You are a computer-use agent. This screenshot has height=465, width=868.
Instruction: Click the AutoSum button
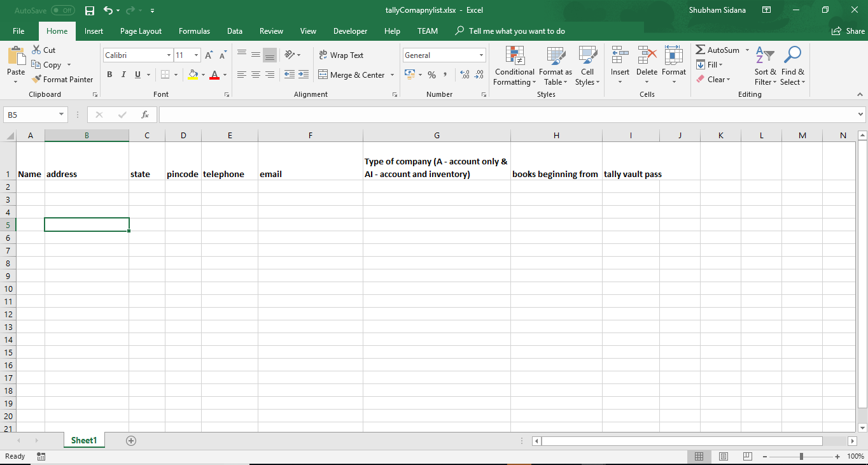pos(717,50)
